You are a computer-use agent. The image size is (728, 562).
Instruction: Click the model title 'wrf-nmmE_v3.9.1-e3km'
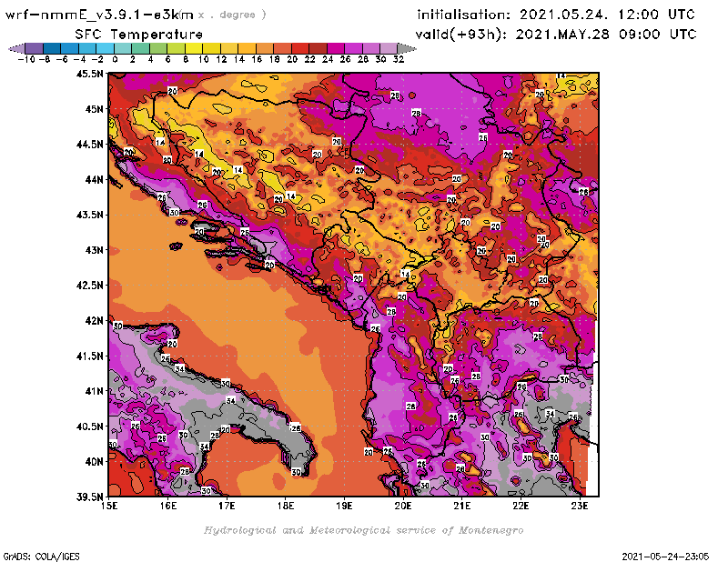[99, 15]
